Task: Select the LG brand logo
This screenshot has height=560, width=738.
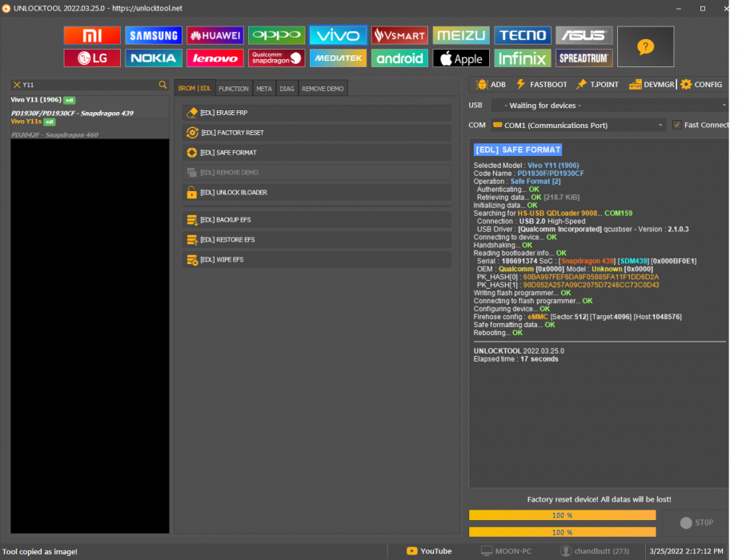Action: point(92,58)
